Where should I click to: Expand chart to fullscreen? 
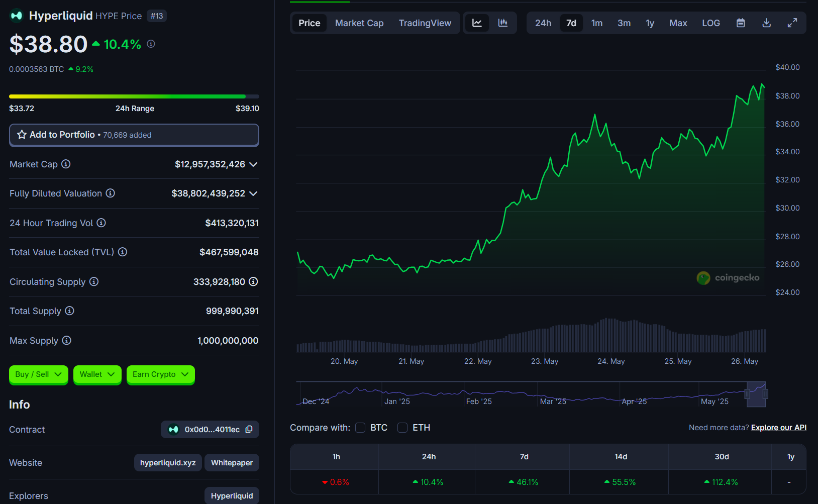click(x=792, y=23)
